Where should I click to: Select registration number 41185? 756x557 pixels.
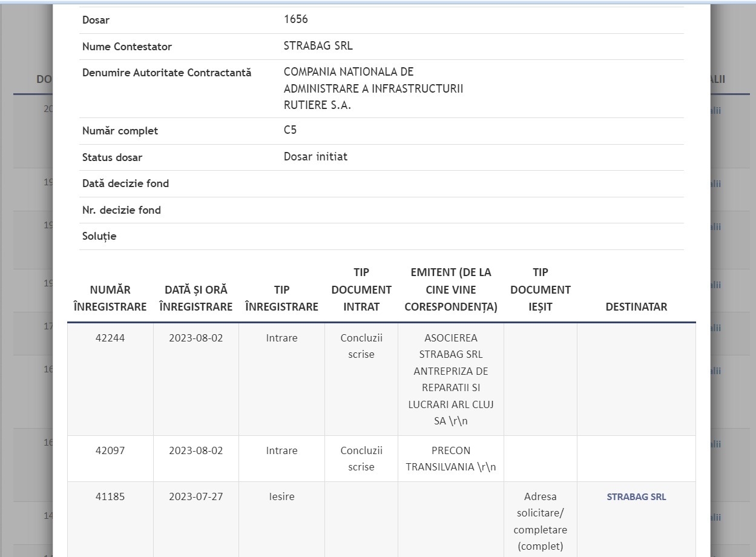pos(110,496)
